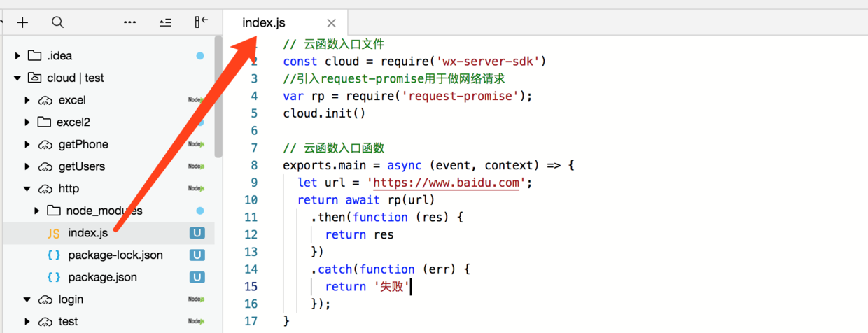This screenshot has width=868, height=333.
Task: Open the search magnifier in explorer
Action: (x=58, y=22)
